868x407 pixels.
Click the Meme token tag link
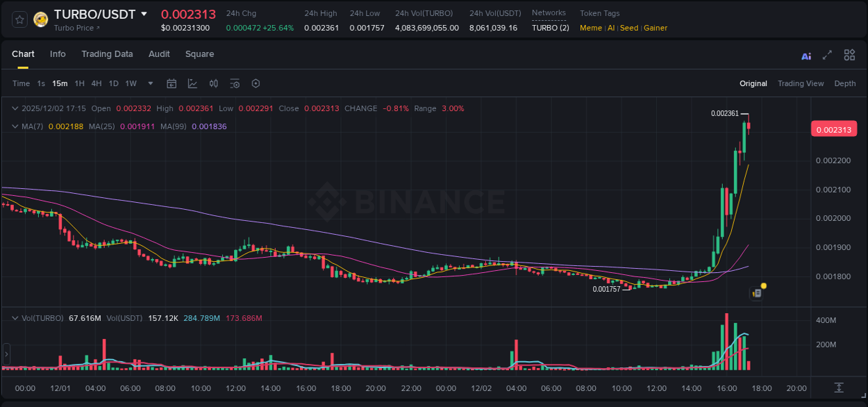pos(591,28)
